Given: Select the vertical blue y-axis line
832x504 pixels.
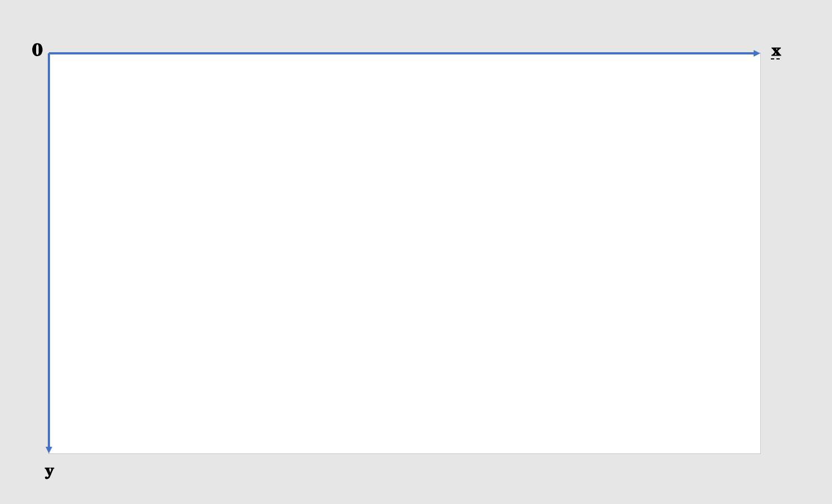Looking at the screenshot, I should (49, 250).
